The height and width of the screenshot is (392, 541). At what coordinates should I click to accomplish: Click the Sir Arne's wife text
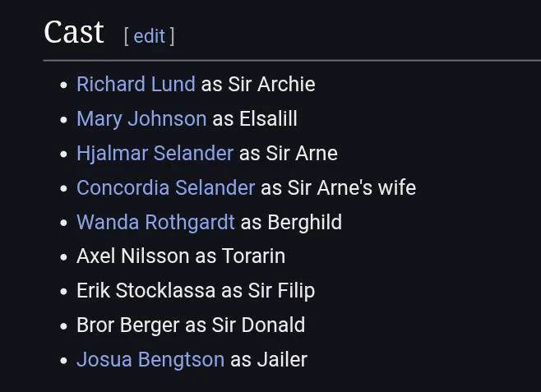(352, 187)
